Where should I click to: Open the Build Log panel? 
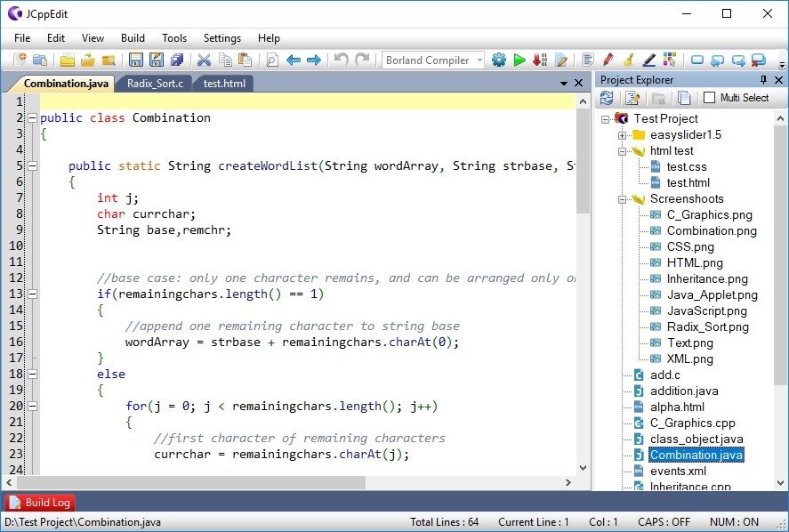coord(40,503)
